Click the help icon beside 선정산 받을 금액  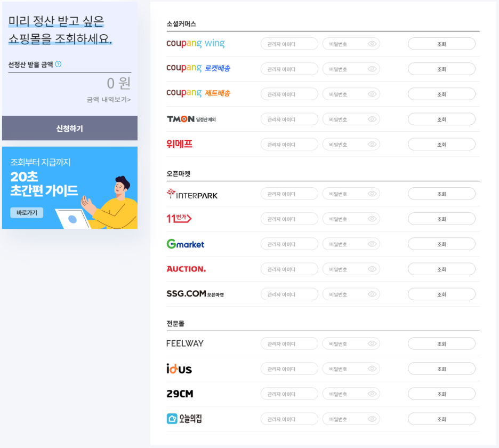[x=58, y=64]
